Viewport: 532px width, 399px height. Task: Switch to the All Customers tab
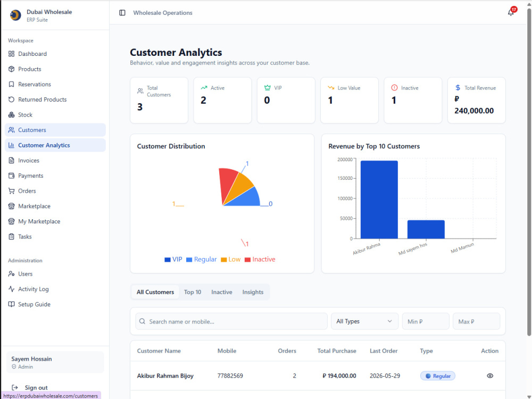coord(155,292)
